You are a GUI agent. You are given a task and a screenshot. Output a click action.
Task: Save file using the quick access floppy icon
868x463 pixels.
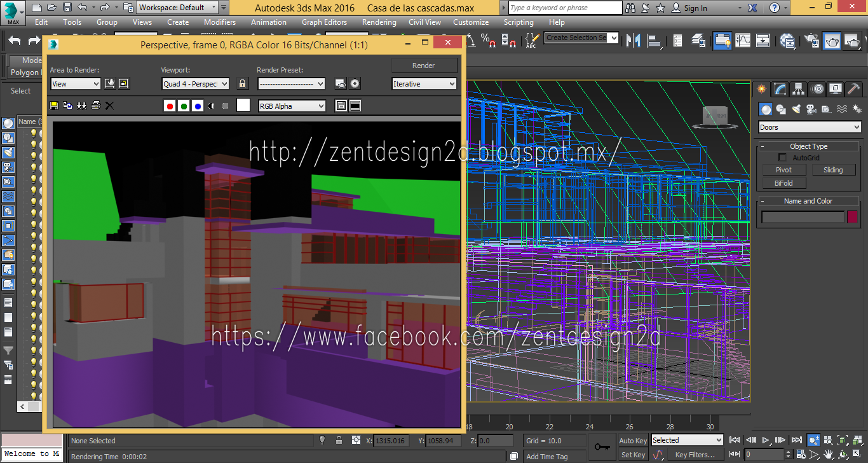(x=67, y=8)
